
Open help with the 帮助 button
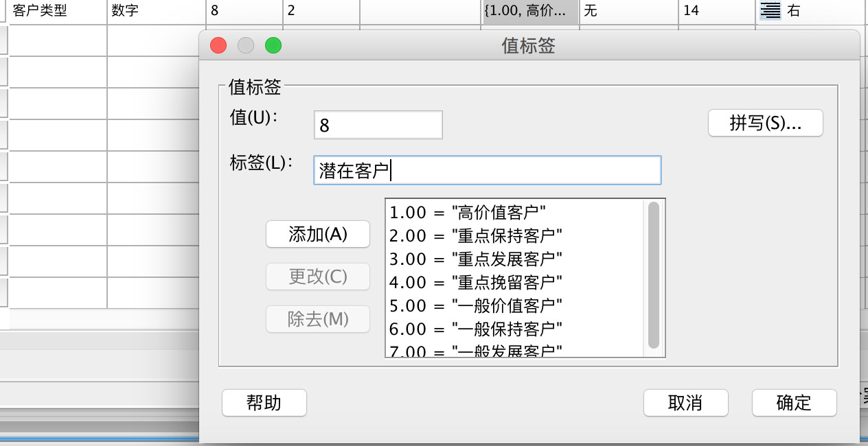click(264, 403)
